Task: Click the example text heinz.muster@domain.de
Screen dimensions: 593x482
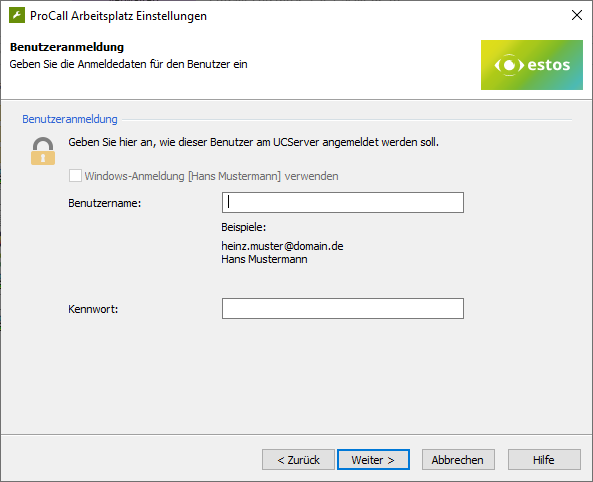Action: [282, 246]
